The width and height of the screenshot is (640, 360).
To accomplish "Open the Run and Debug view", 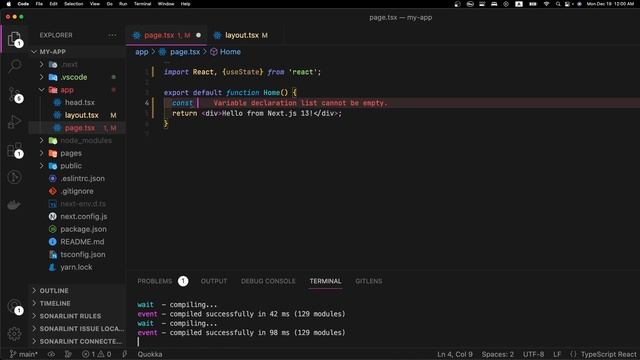I will tap(14, 122).
